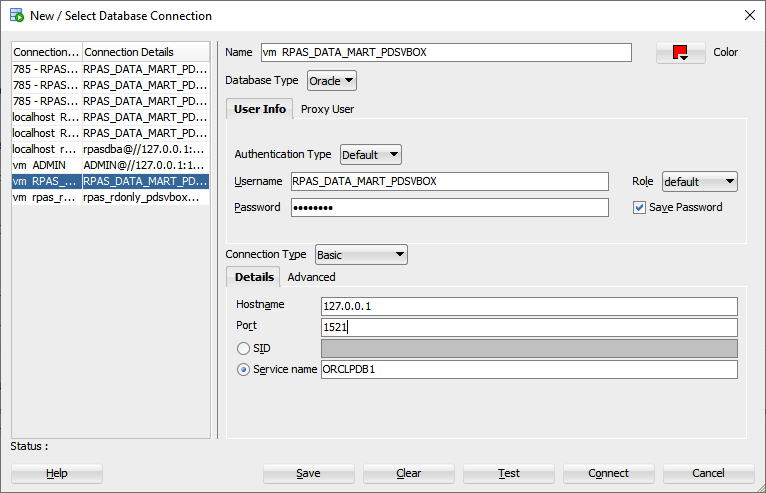Screen dimensions: 766x493
Task: Click the Save button
Action: point(308,473)
